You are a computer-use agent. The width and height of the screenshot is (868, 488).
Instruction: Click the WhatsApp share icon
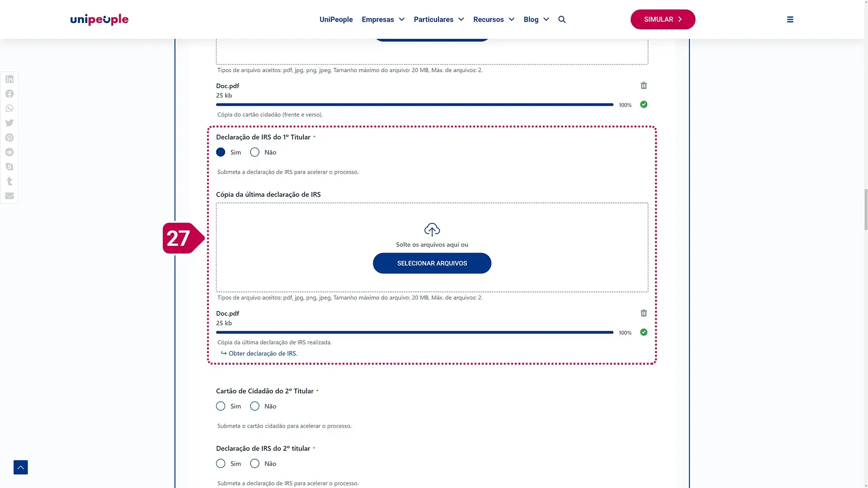pyautogui.click(x=9, y=108)
